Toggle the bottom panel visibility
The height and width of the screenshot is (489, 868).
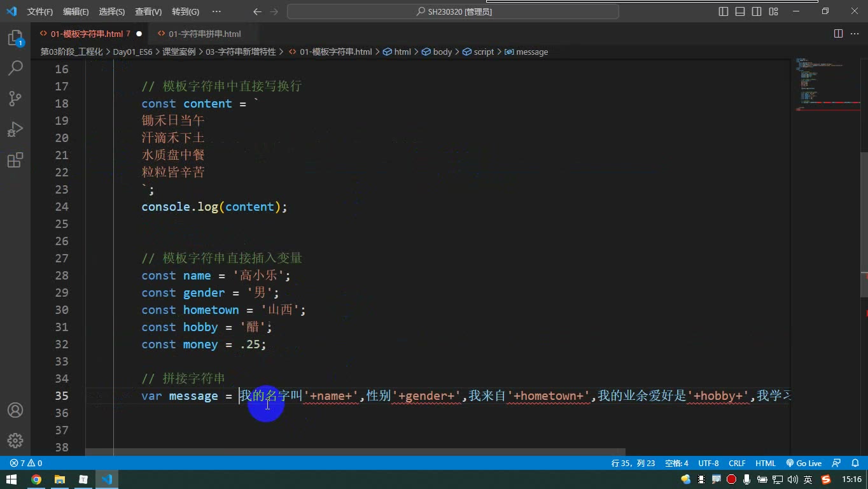coord(740,11)
